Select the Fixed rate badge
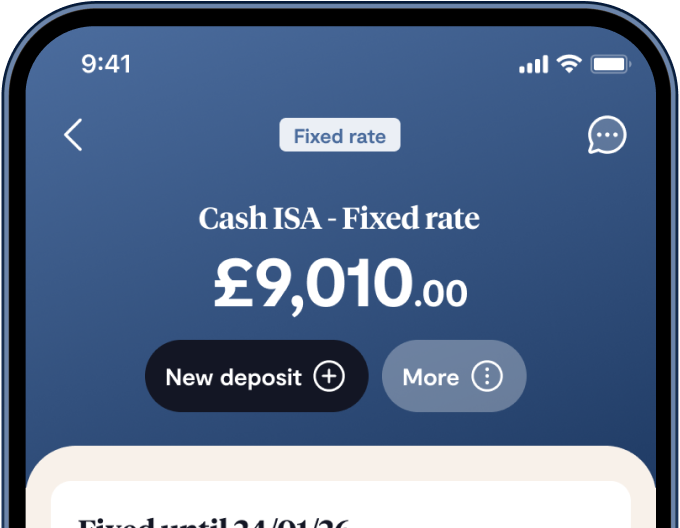The width and height of the screenshot is (680, 528). (339, 136)
